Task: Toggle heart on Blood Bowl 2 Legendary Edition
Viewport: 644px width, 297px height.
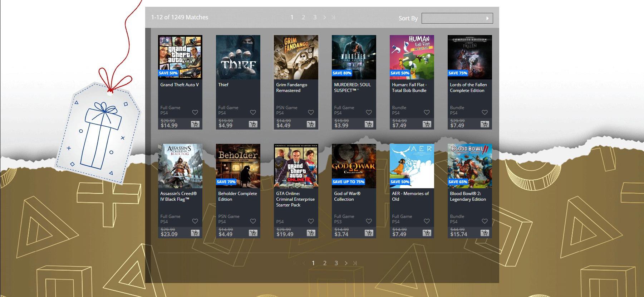Action: point(485,221)
